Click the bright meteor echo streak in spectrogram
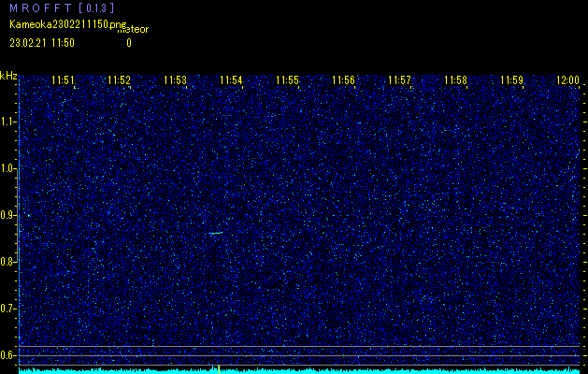The width and height of the screenshot is (588, 374). click(216, 234)
